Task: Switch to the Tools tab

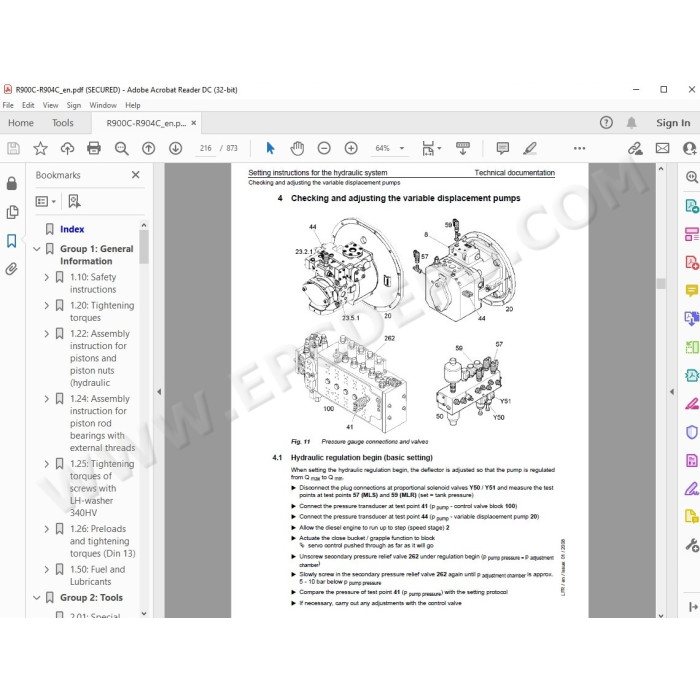Action: click(x=62, y=123)
